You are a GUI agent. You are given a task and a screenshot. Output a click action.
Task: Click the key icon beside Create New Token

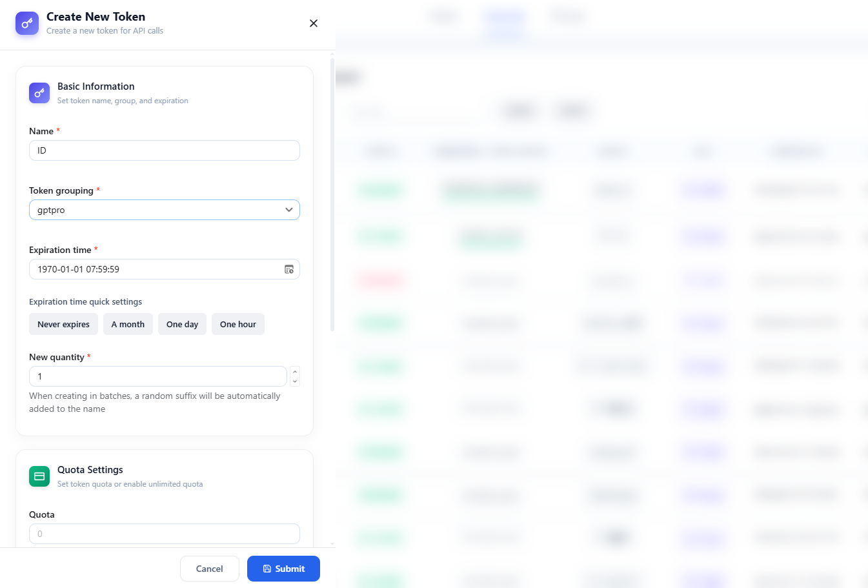[x=27, y=23]
